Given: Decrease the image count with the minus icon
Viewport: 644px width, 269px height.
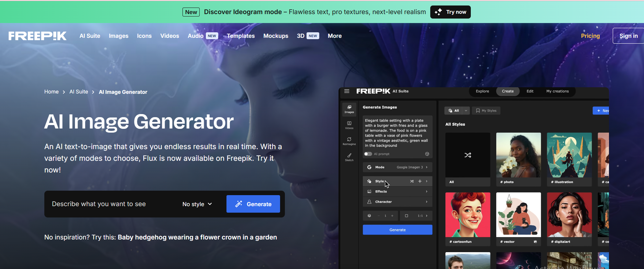Looking at the screenshot, I should click(379, 216).
